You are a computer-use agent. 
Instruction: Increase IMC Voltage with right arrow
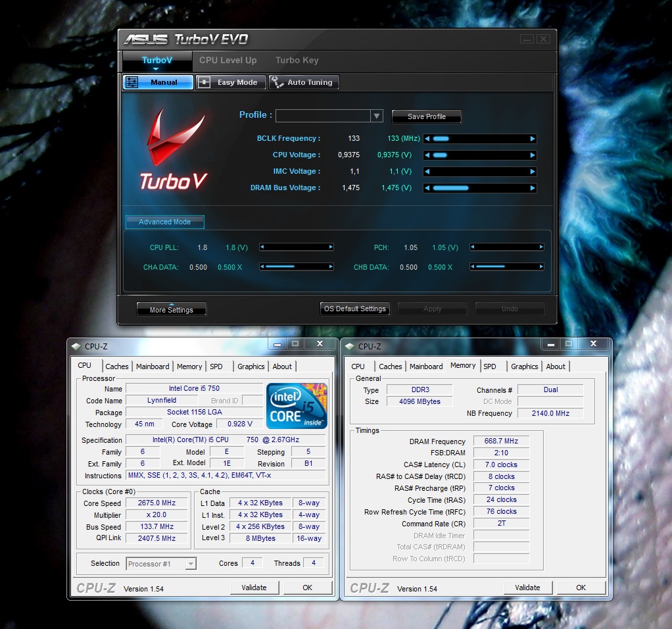533,172
